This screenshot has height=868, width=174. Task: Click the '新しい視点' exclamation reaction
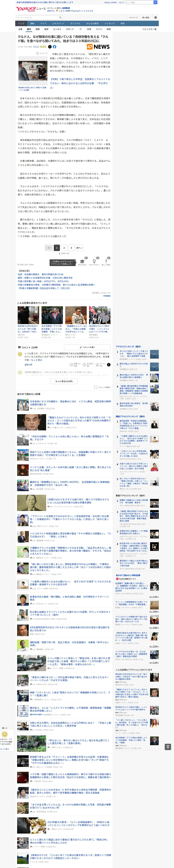click(106, 261)
